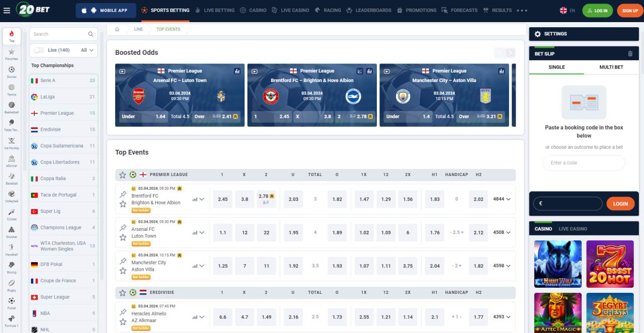
Task: Open Champions League championship
Action: (63, 227)
